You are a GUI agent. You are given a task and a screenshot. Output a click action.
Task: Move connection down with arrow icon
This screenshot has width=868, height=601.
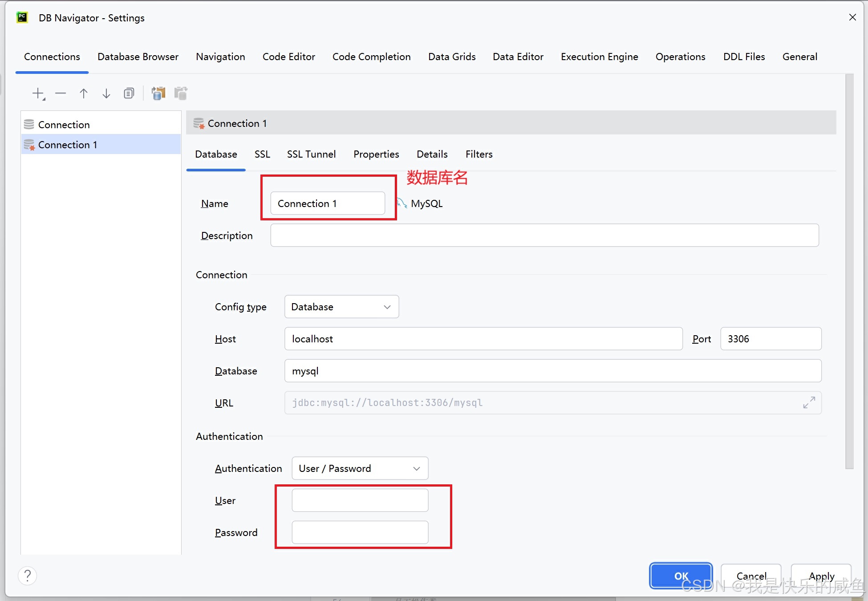[x=106, y=93]
